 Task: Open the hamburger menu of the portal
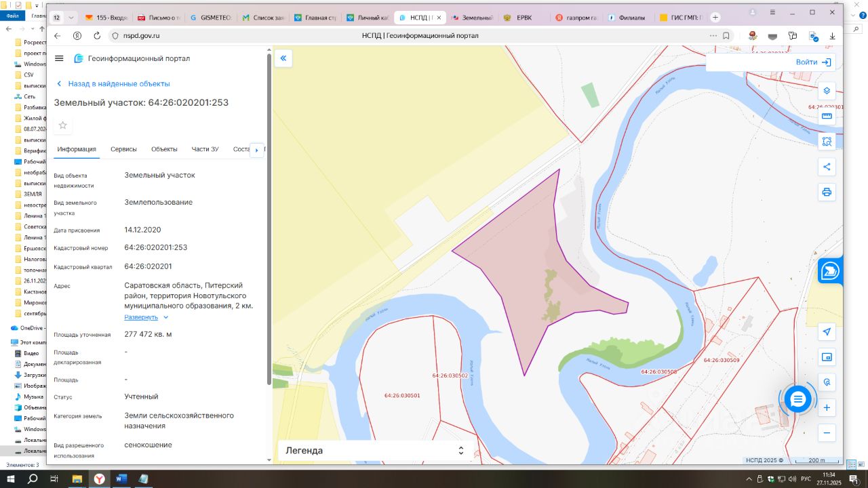pyautogui.click(x=59, y=59)
